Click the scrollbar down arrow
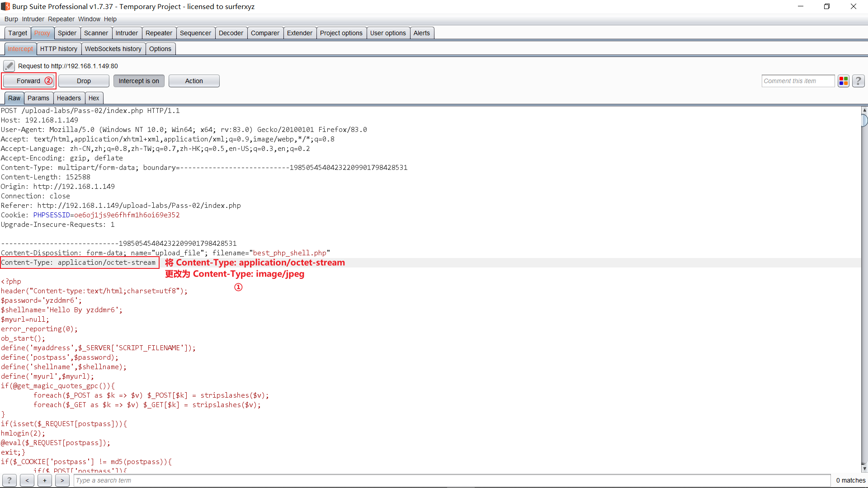868x488 pixels. pos(864,469)
